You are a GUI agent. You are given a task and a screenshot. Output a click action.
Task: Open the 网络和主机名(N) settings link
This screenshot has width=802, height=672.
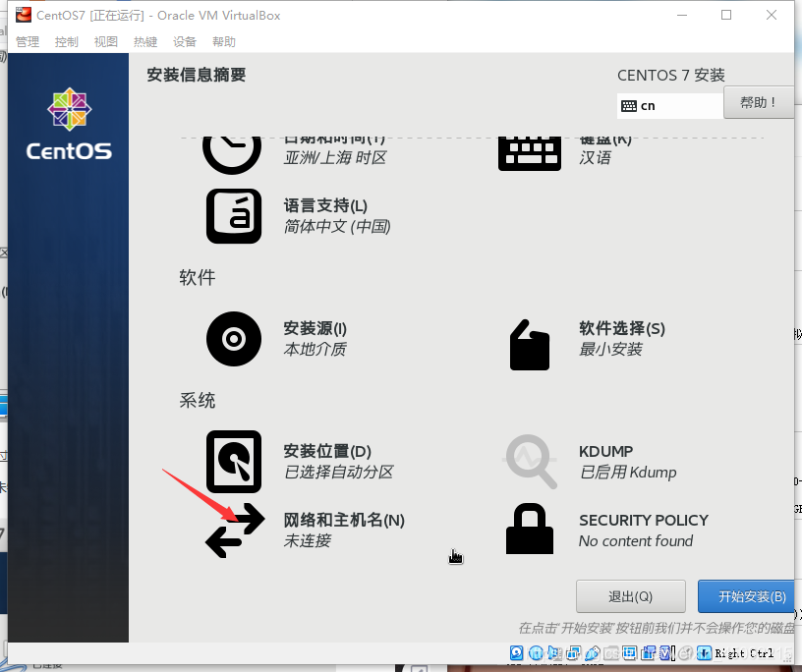click(344, 520)
